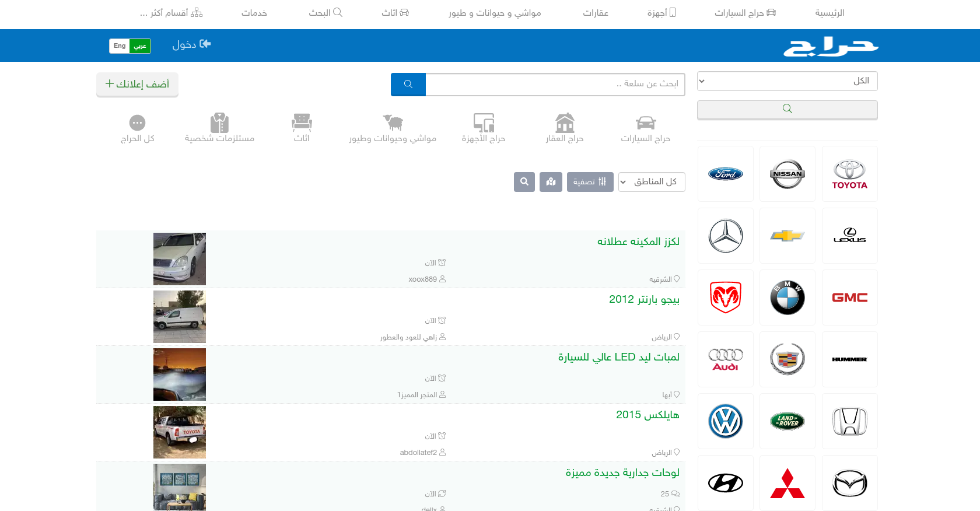Open the white Lexus car thumbnail

point(180,259)
